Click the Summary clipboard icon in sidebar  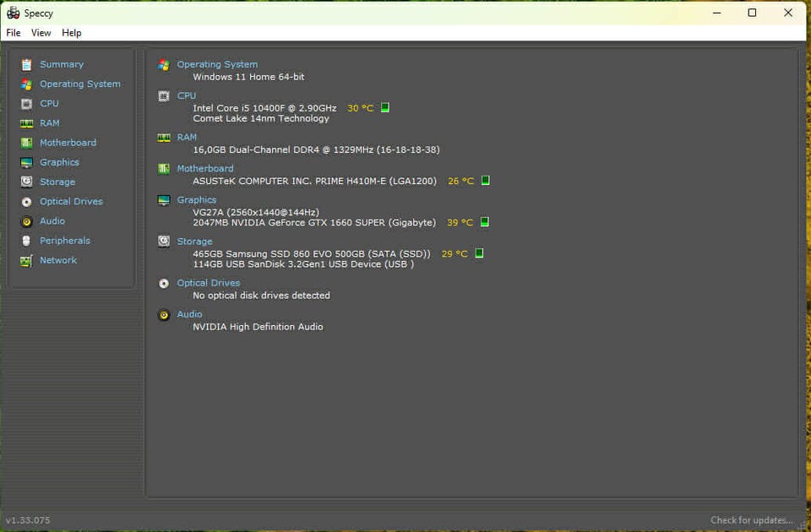coord(26,64)
